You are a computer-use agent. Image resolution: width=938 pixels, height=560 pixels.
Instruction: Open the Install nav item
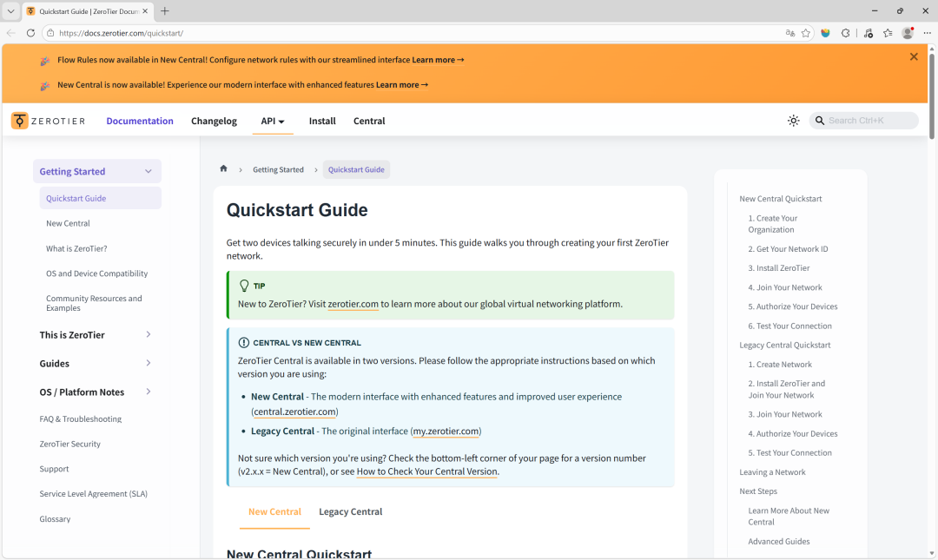pos(322,121)
